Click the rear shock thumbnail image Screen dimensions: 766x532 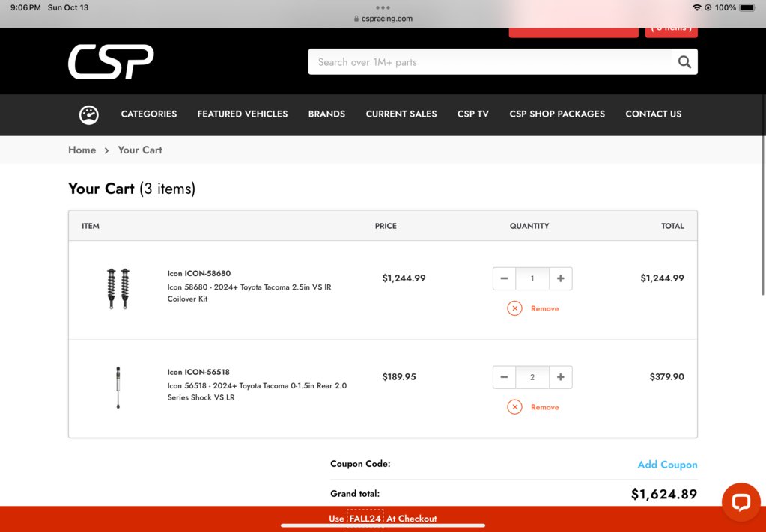pyautogui.click(x=118, y=388)
